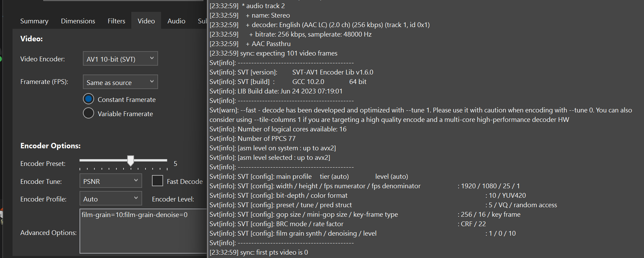This screenshot has height=258, width=644.
Task: Open the Framerate dropdown set to Same as source
Action: [x=120, y=82]
